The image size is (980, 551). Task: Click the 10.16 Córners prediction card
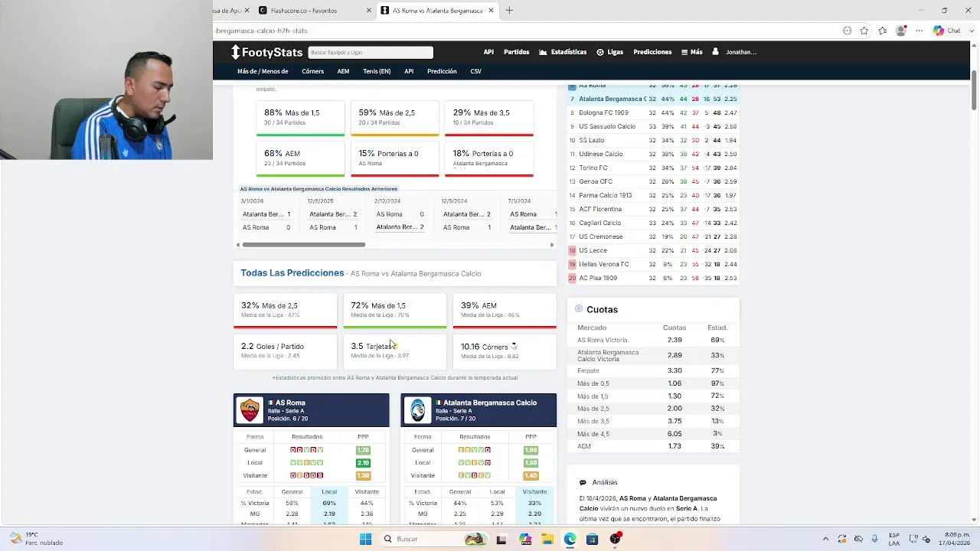pyautogui.click(x=505, y=350)
